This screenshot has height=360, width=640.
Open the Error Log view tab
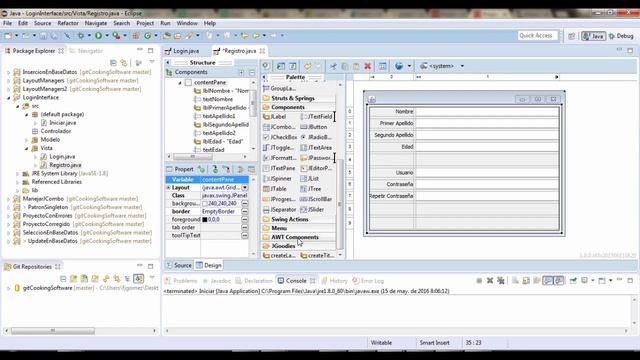368,281
